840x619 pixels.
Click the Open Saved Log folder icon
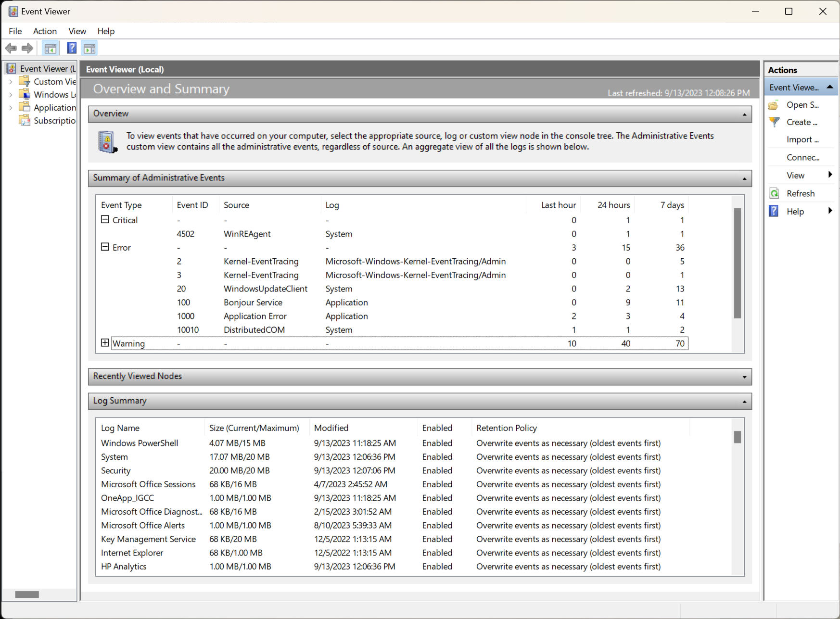click(774, 104)
